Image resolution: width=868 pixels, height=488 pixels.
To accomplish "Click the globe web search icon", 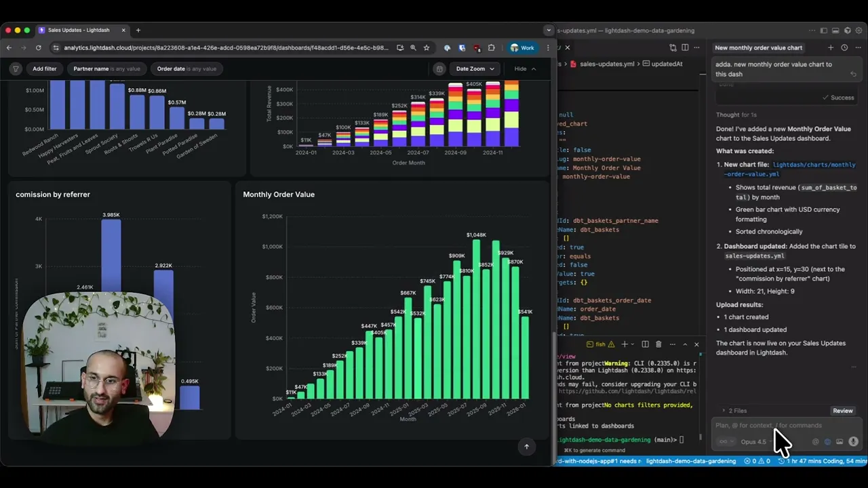I will 827,442.
